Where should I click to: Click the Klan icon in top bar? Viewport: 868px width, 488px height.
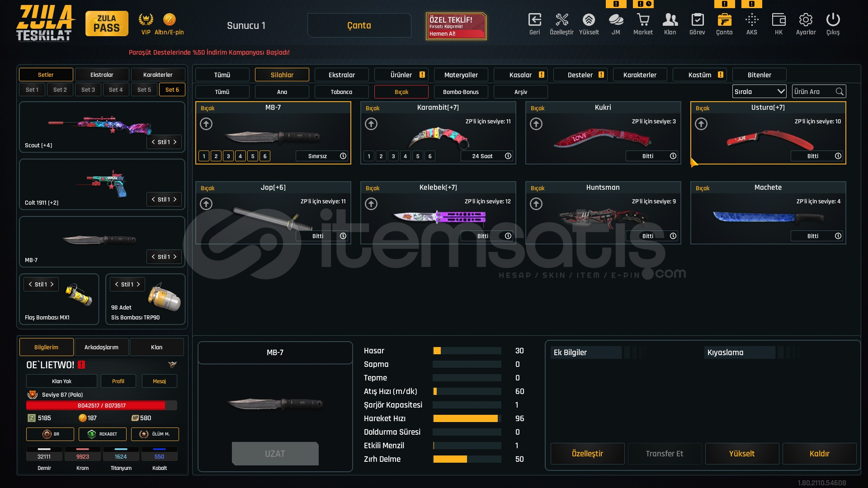[670, 20]
